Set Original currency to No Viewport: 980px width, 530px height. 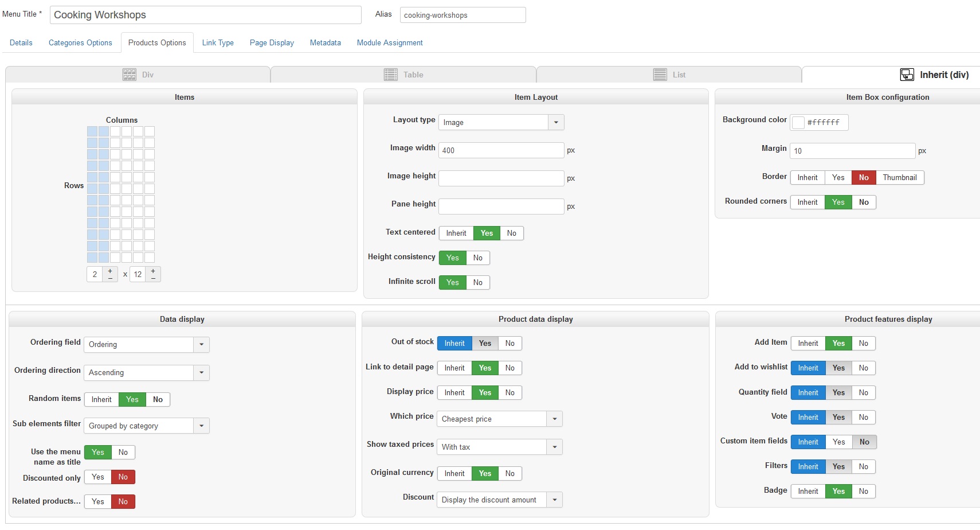point(510,473)
